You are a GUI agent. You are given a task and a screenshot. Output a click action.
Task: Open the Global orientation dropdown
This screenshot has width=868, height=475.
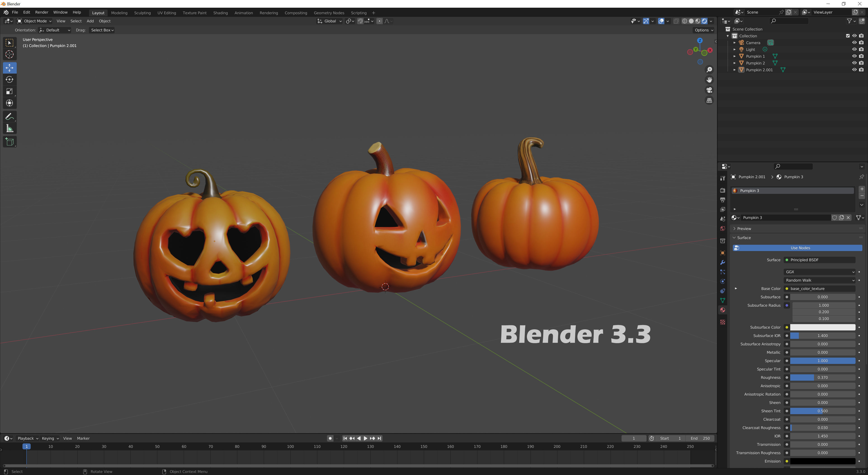[x=330, y=21]
